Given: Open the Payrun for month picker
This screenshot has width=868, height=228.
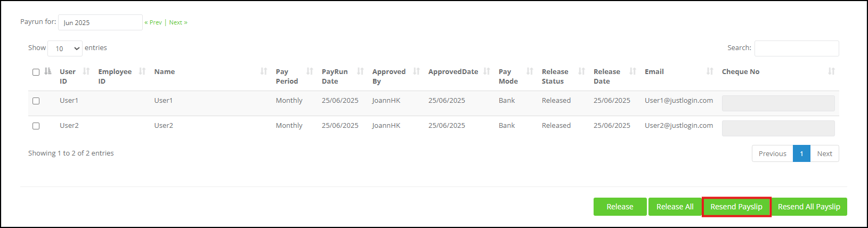Looking at the screenshot, I should (x=100, y=22).
